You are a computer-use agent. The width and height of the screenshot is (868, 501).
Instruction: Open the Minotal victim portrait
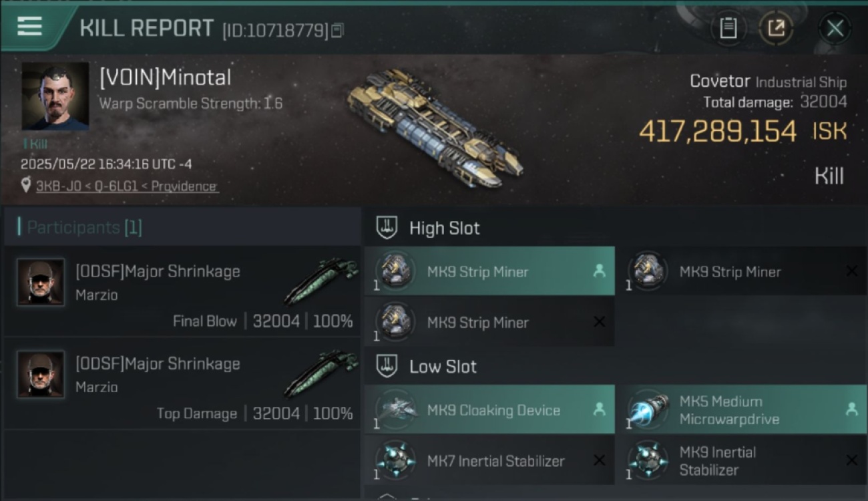click(x=55, y=96)
